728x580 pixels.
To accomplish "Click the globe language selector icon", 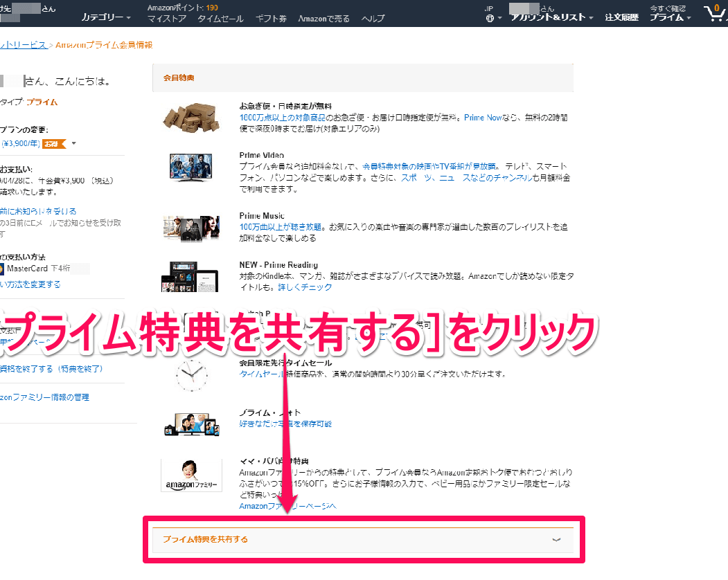I will point(490,18).
